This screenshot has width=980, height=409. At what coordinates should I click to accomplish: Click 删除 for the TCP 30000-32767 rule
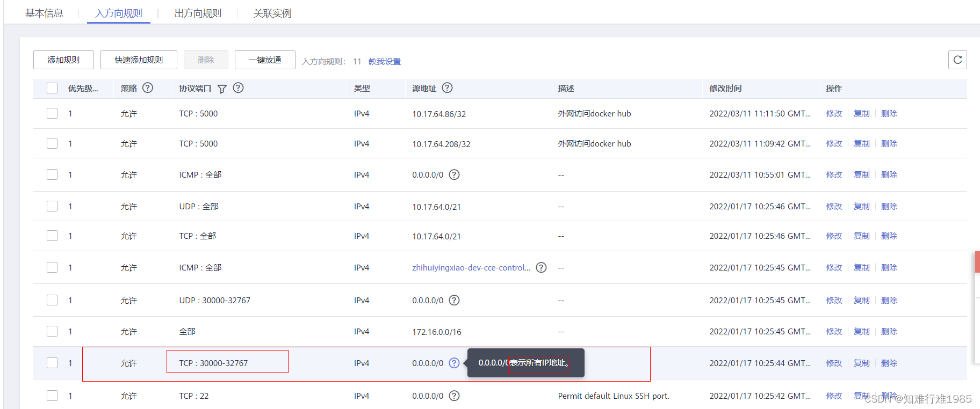click(x=889, y=363)
